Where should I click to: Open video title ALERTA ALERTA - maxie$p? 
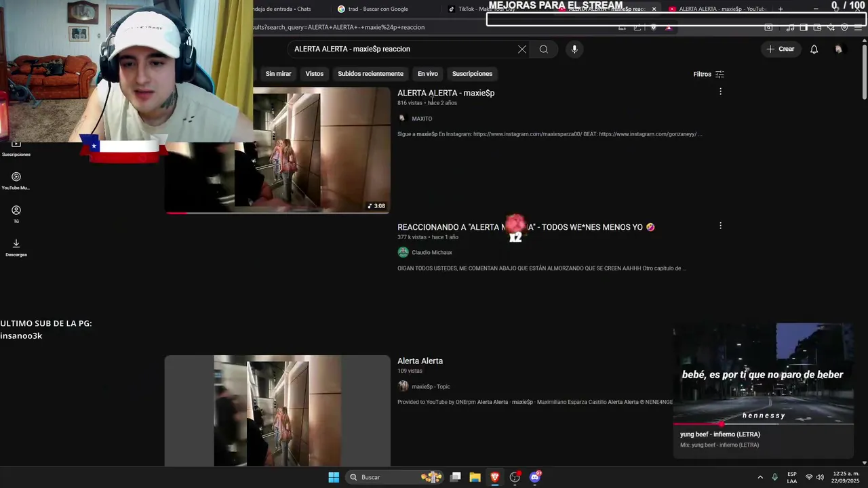point(446,93)
